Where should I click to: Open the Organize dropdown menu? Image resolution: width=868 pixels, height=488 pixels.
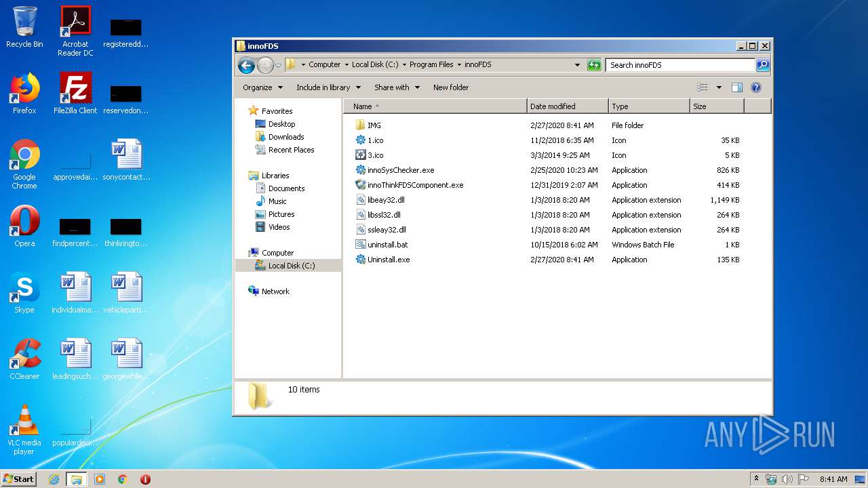click(x=262, y=87)
